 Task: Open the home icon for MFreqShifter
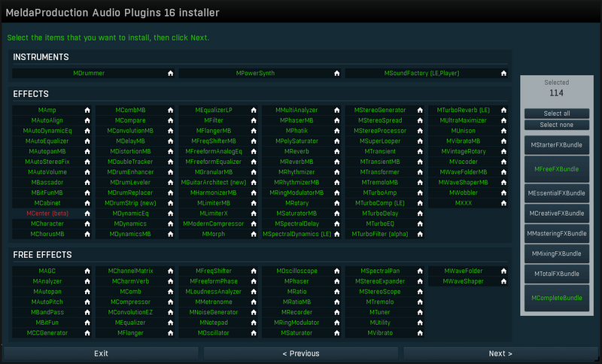pos(254,271)
